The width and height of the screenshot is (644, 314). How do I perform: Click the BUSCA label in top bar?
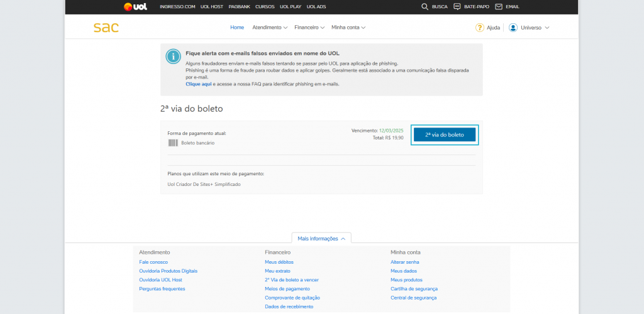440,7
